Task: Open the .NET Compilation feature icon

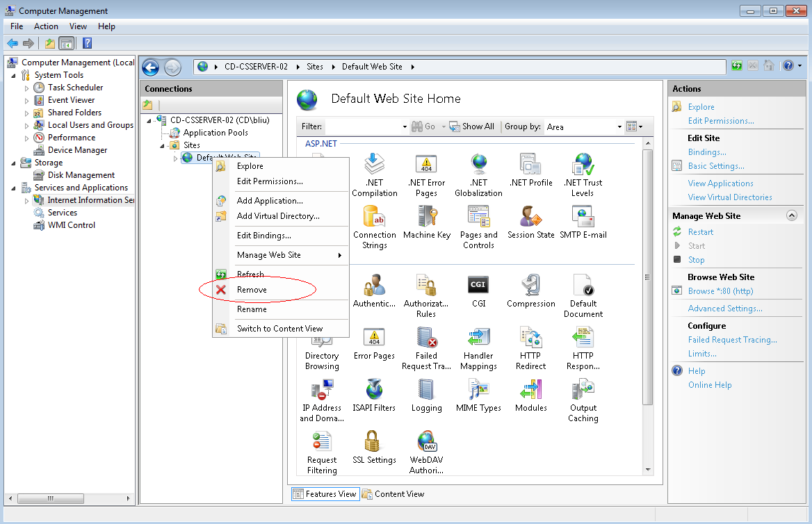Action: [x=375, y=175]
